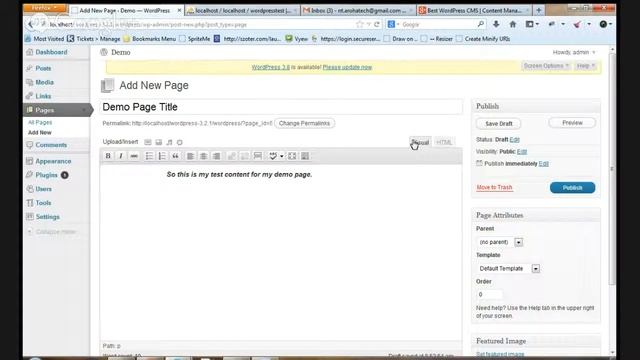Viewport: 640px width, 360px height.
Task: Open spellchecker language dropdown arrow
Action: point(282,156)
